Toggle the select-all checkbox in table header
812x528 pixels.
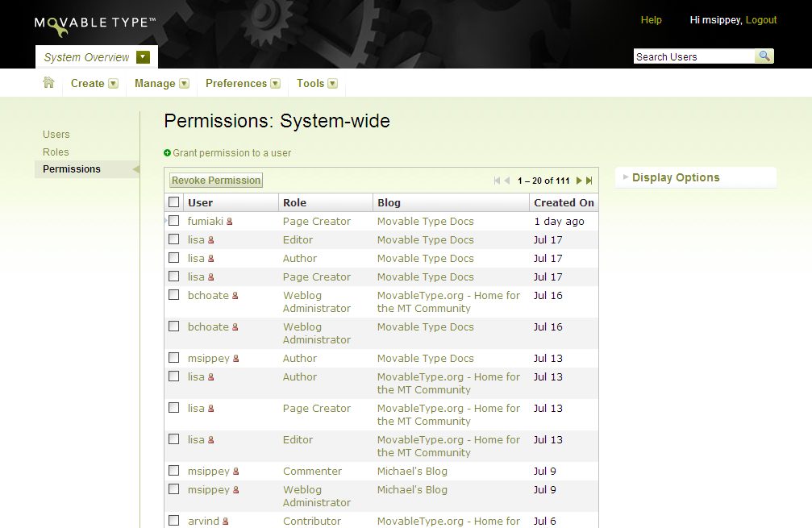coord(173,202)
